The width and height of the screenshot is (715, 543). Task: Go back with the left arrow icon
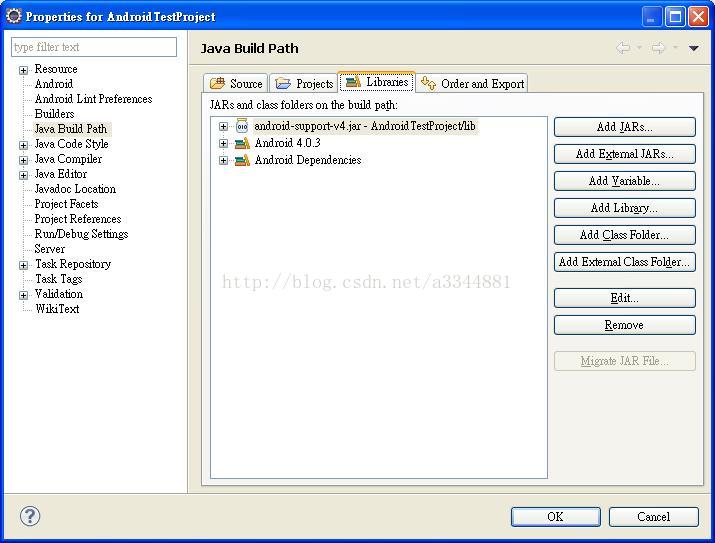(623, 47)
